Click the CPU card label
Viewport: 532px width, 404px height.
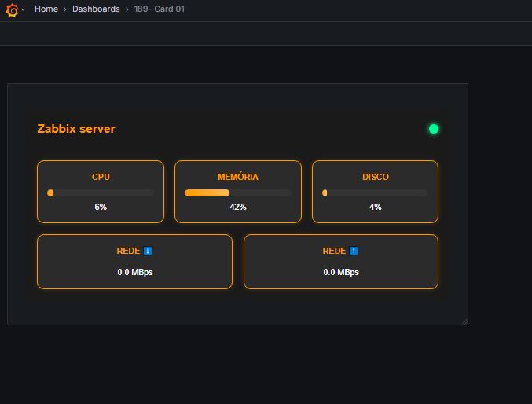tap(101, 177)
